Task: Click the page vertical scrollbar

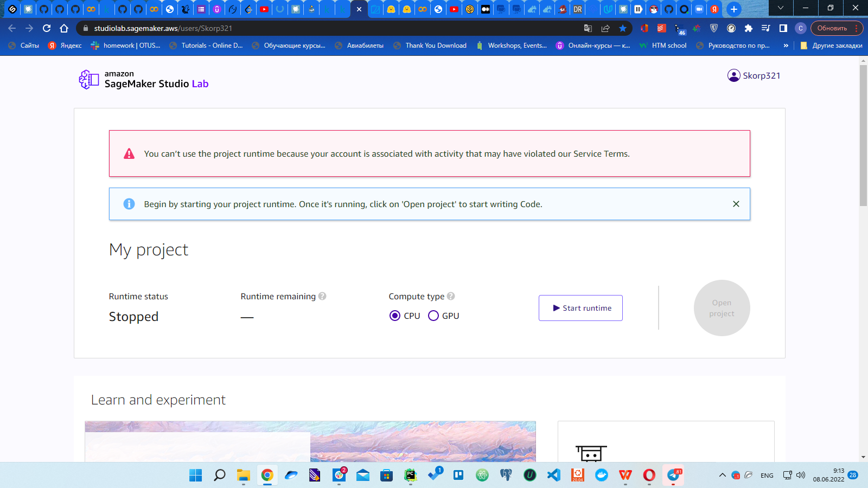Action: pyautogui.click(x=863, y=136)
